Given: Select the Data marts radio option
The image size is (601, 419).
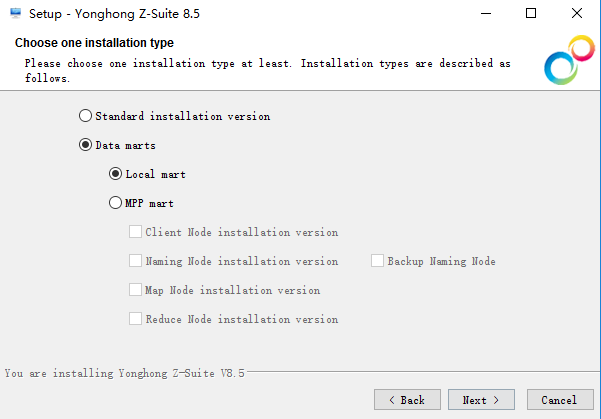Looking at the screenshot, I should coord(85,145).
